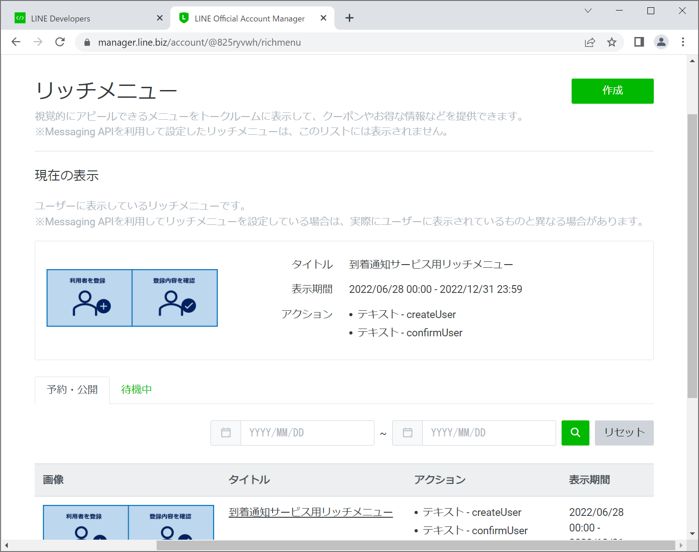
Task: Open the browser side panel icon
Action: (x=639, y=42)
